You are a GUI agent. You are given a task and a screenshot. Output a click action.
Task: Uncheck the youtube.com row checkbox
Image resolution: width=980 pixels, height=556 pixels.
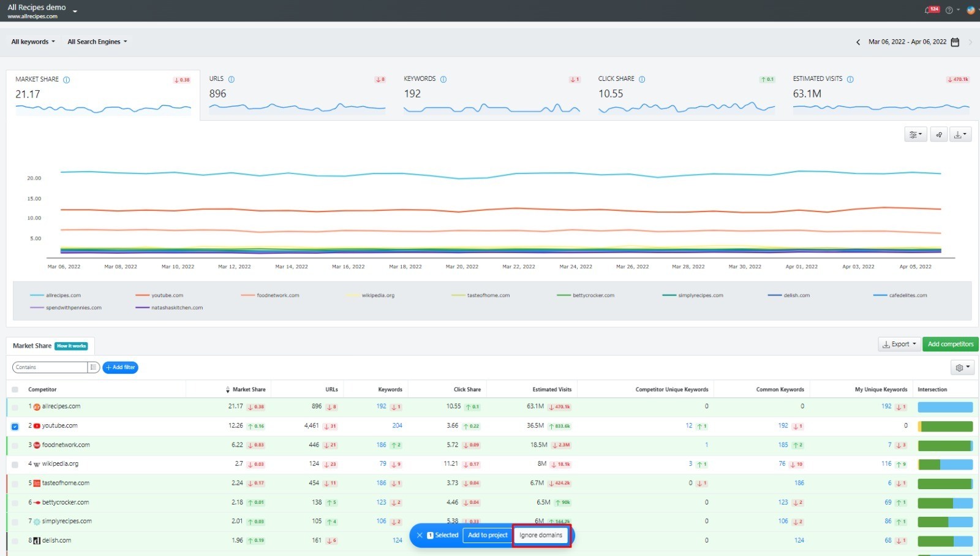point(15,426)
